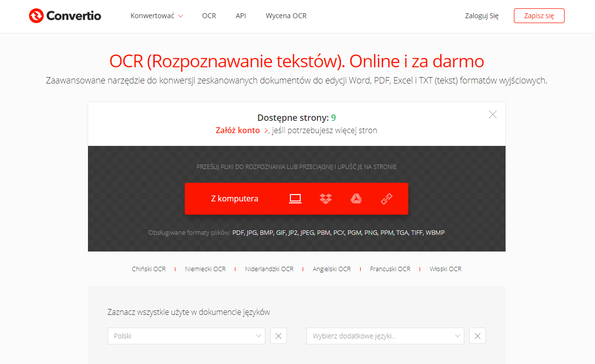The height and width of the screenshot is (364, 595).
Task: Open the OCR menu item
Action: pos(209,16)
